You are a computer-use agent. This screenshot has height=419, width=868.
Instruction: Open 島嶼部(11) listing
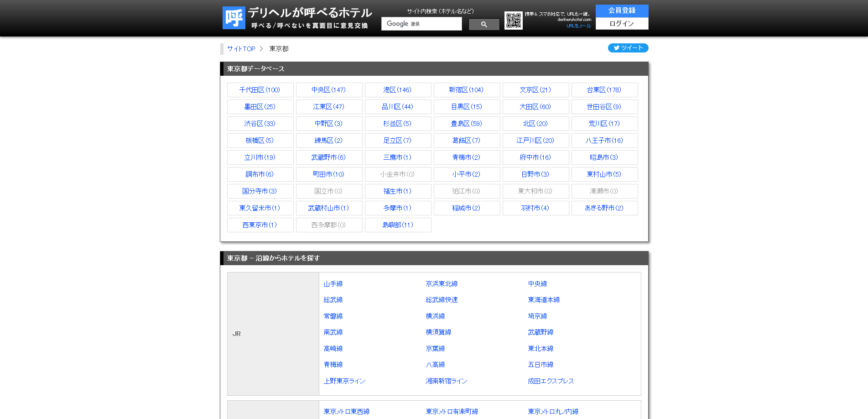click(398, 225)
